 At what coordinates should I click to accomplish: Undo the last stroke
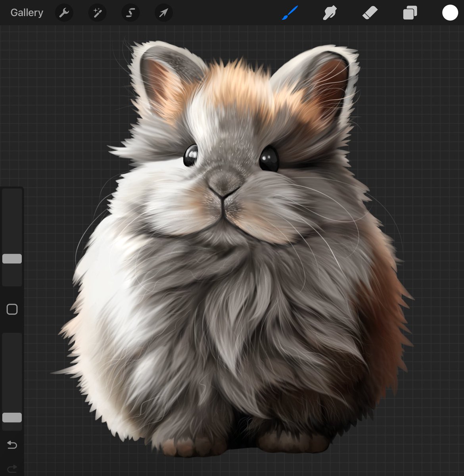tap(12, 445)
